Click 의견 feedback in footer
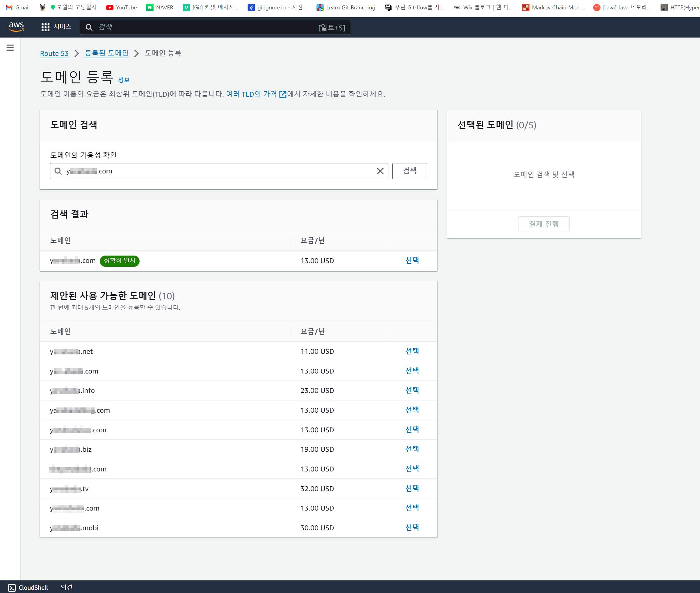Screen dimensions: 700x593 [x=66, y=587]
